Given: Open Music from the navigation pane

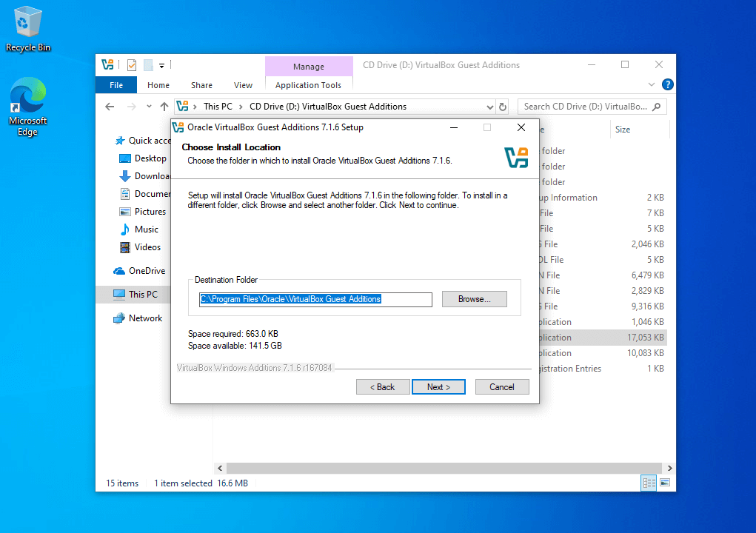Looking at the screenshot, I should tap(139, 230).
